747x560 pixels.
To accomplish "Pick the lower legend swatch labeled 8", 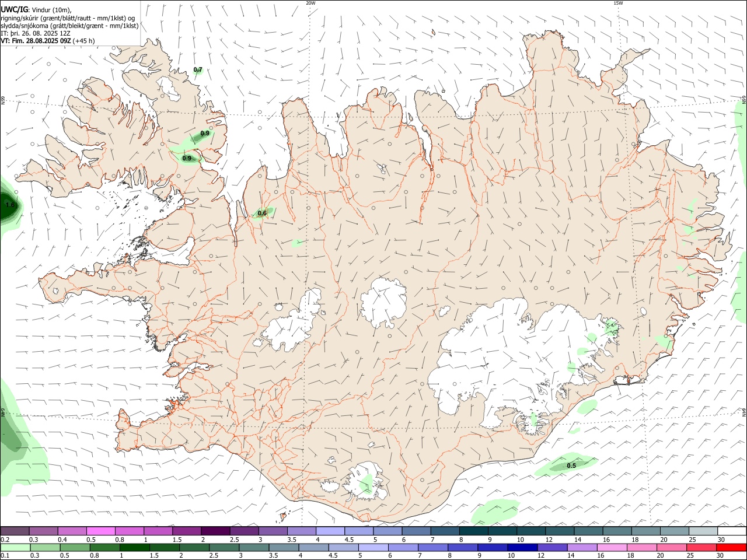I will pos(463,547).
